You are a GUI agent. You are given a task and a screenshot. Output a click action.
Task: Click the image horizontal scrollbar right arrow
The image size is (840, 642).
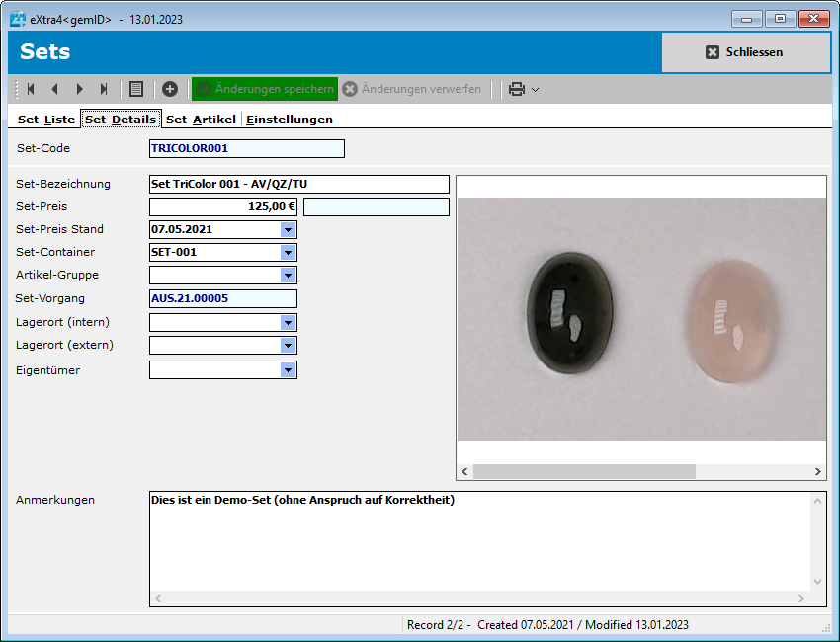(x=818, y=472)
